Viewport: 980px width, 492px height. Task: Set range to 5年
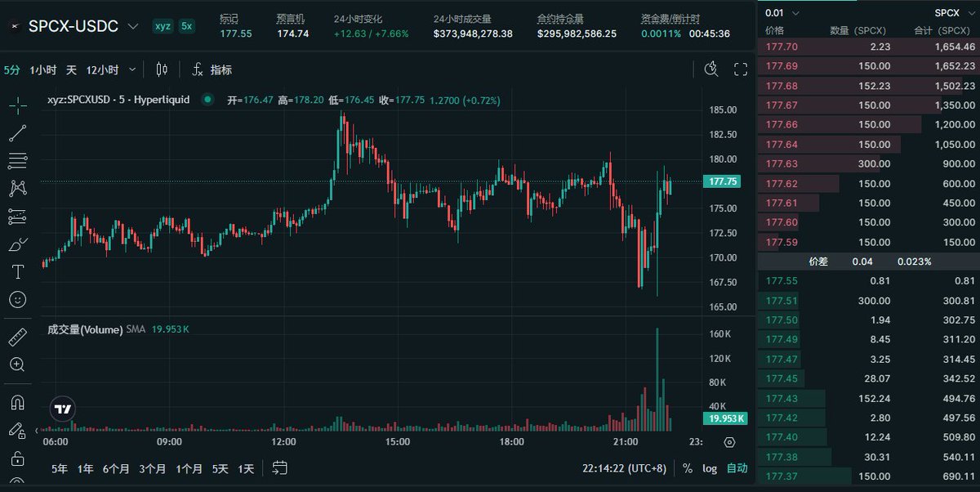tap(60, 468)
